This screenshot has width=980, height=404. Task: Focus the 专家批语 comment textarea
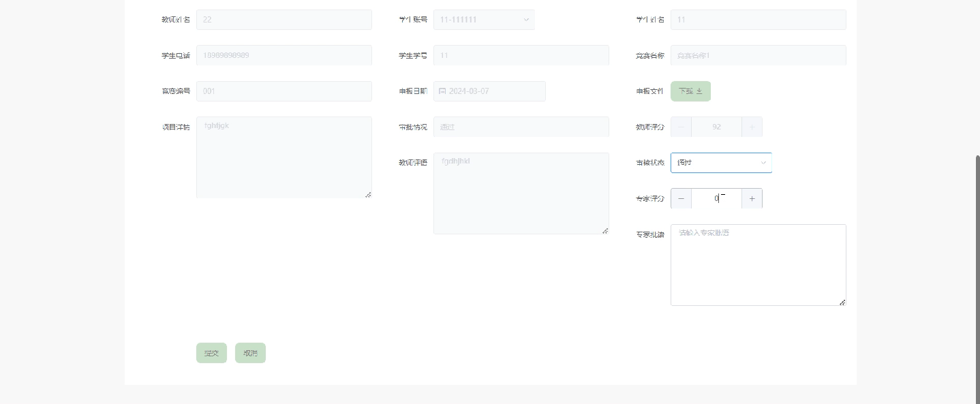(x=758, y=265)
